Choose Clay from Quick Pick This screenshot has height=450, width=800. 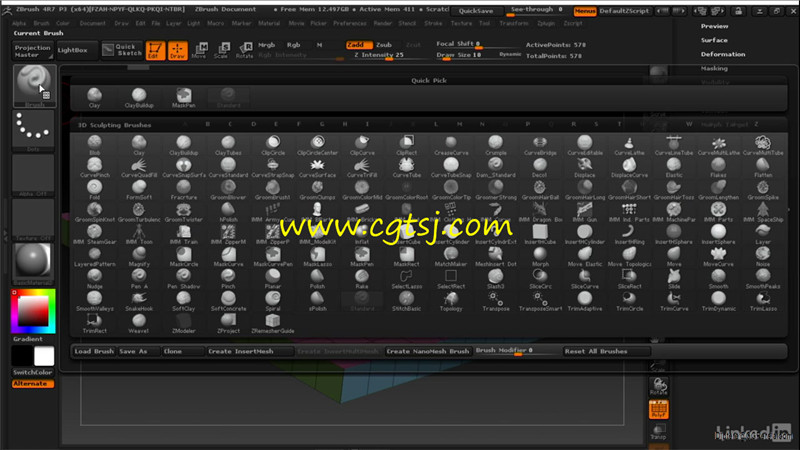point(94,98)
